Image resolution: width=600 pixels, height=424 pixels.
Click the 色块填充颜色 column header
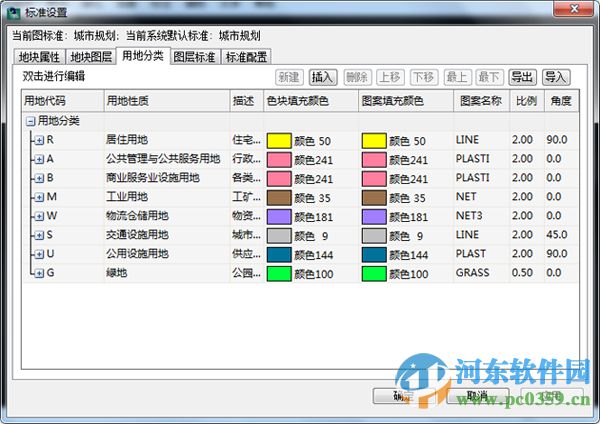(311, 101)
